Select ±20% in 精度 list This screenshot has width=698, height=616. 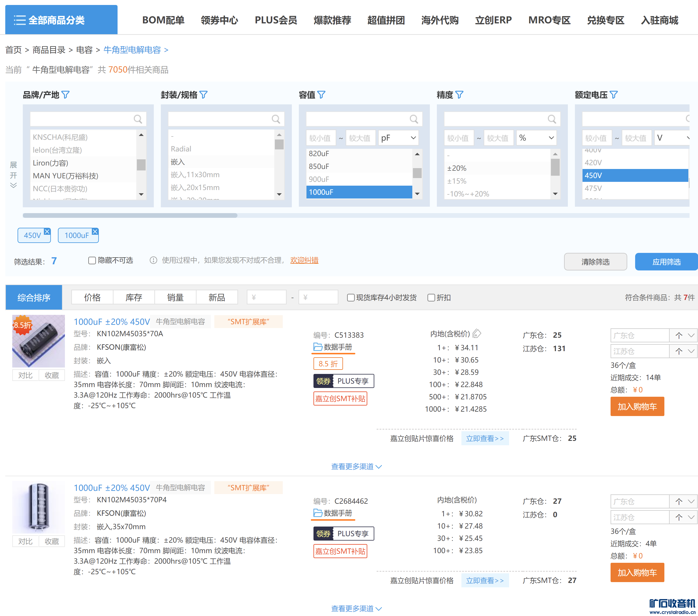[x=497, y=168]
